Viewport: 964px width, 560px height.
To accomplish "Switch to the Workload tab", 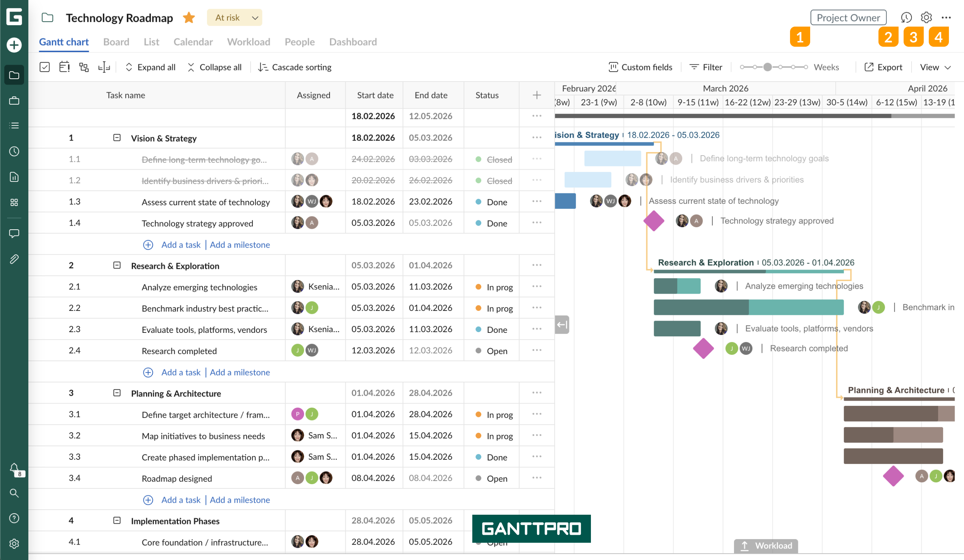I will [249, 42].
